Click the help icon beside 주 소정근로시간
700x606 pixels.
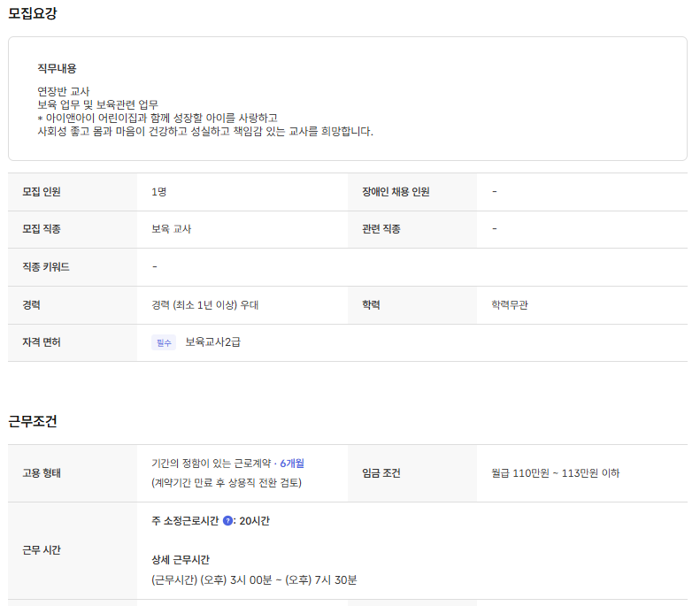coord(227,521)
